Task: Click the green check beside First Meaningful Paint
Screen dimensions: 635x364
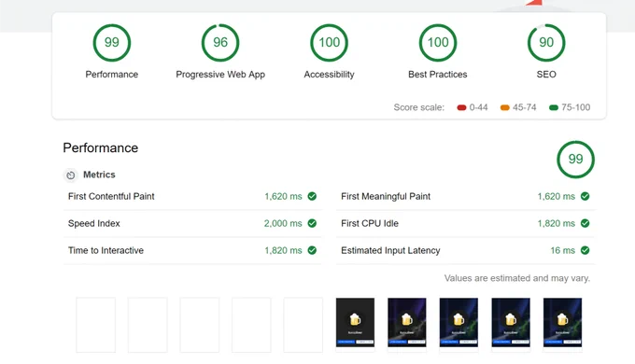Action: pyautogui.click(x=585, y=196)
